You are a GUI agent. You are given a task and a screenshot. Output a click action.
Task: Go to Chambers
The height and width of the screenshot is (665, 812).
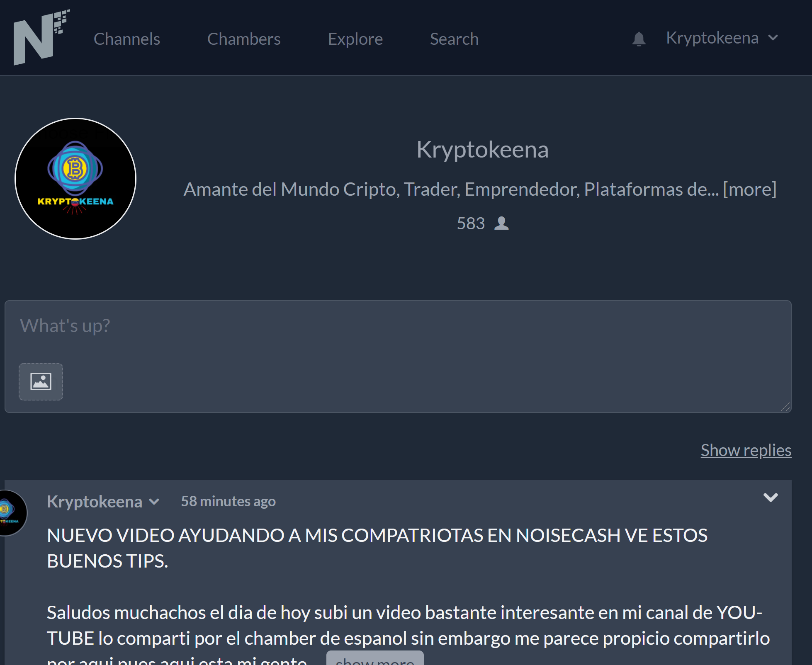244,39
